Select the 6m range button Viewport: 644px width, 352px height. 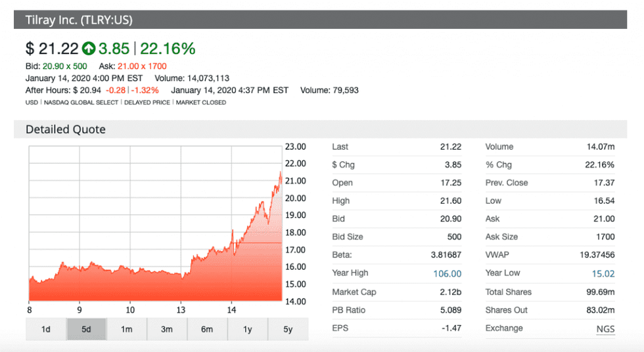tap(207, 330)
